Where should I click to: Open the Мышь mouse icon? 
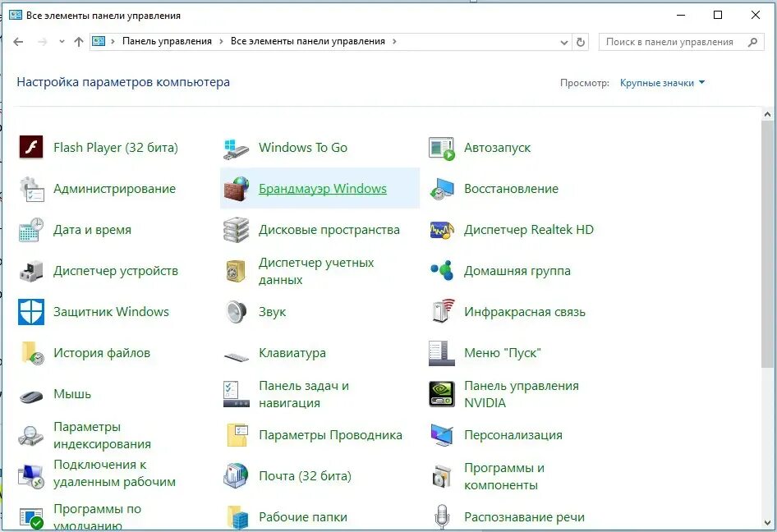(31, 397)
